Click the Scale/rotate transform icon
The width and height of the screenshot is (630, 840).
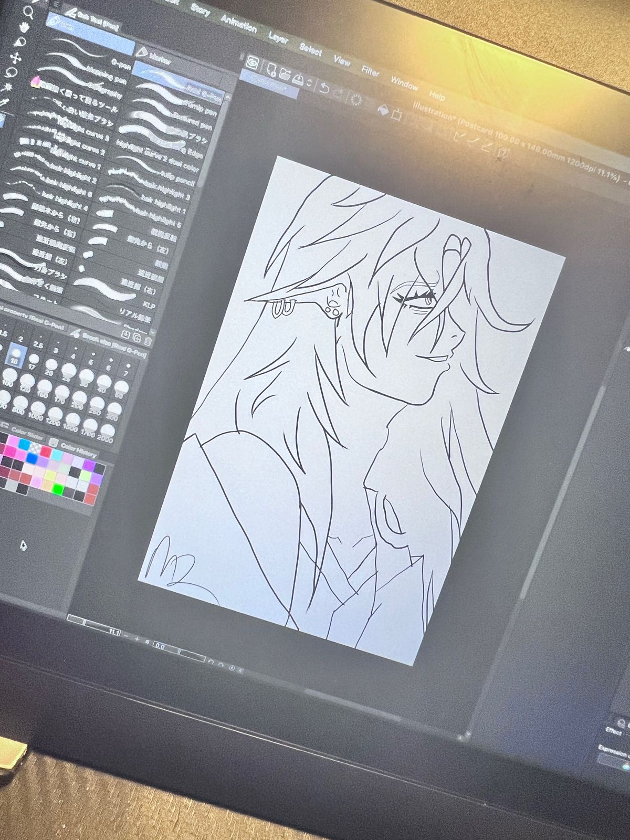point(397,114)
